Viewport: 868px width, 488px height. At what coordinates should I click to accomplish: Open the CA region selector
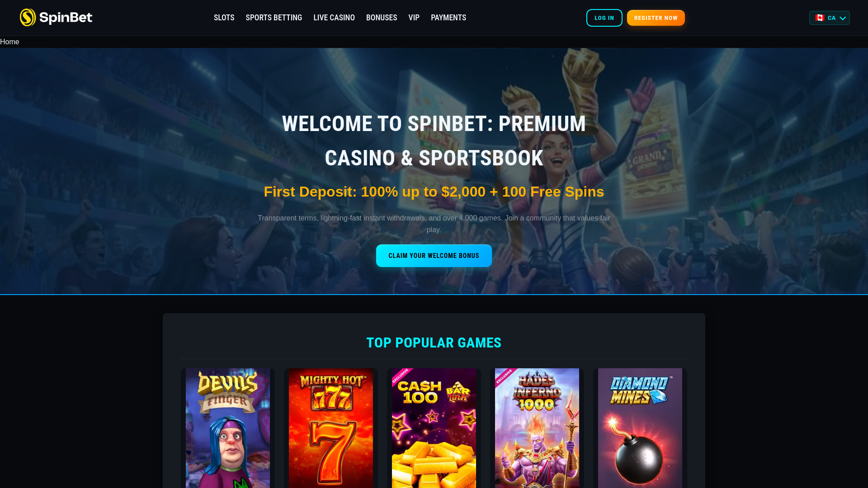[829, 18]
